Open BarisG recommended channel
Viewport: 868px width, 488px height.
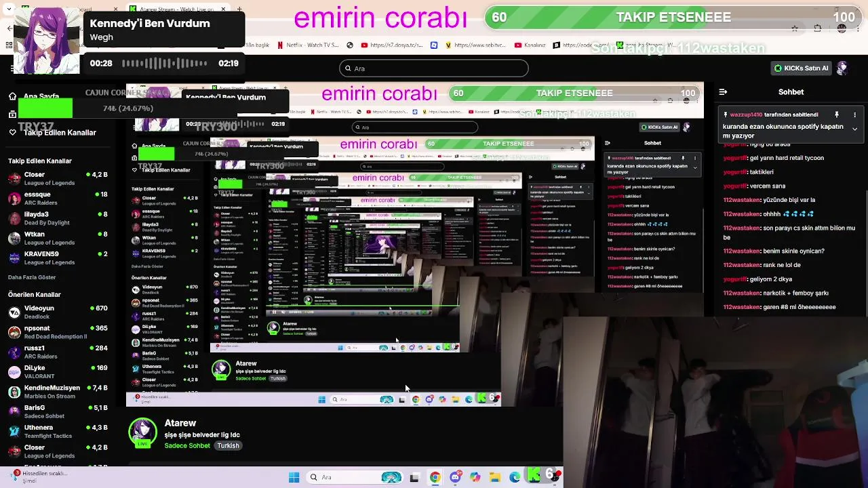(x=58, y=411)
